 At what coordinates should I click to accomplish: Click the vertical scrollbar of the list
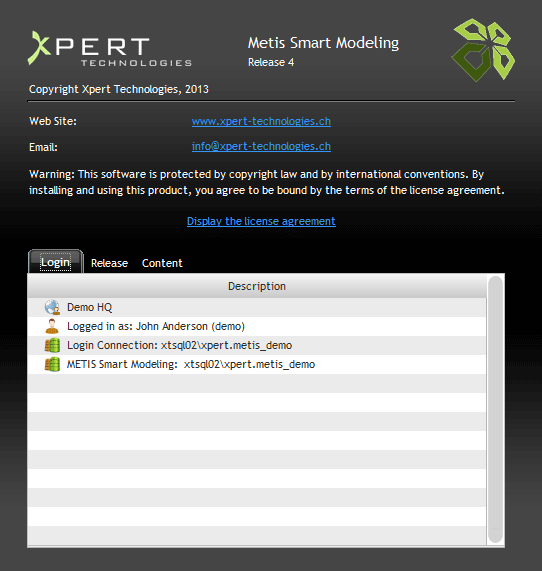click(495, 409)
